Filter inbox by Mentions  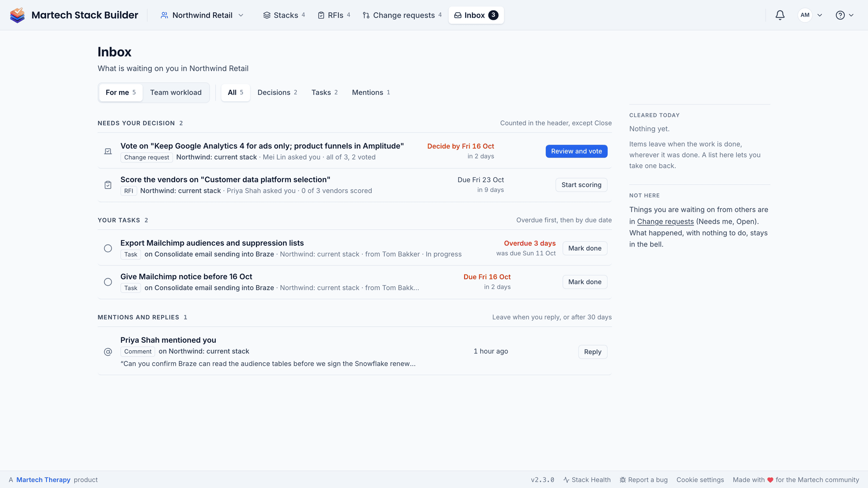(x=371, y=92)
